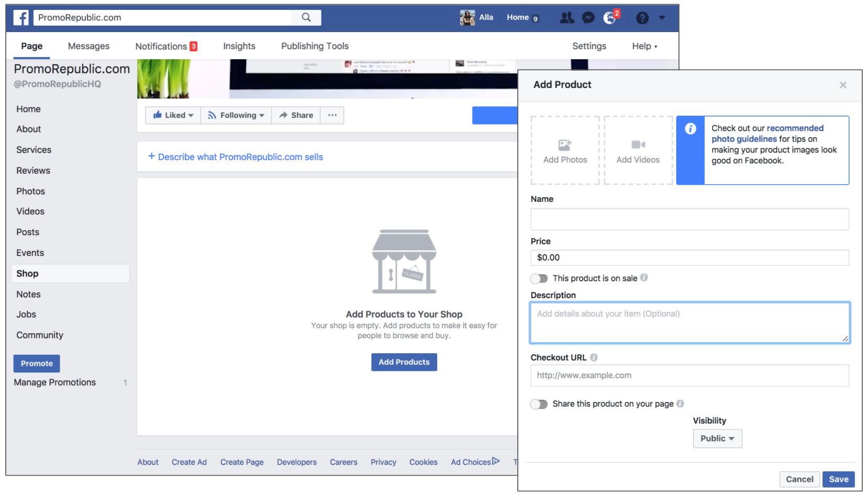Click the PromoRepublic.com search box
868x497 pixels.
(162, 18)
